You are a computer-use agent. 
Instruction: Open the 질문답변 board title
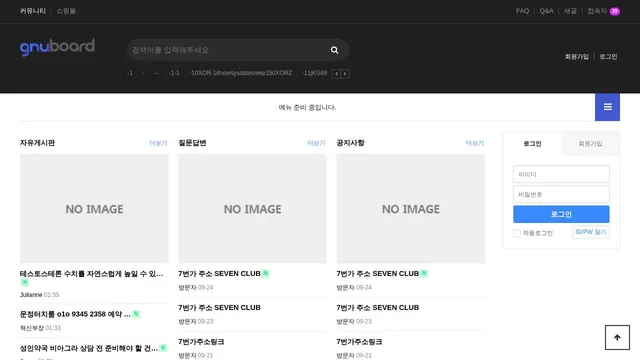[192, 143]
